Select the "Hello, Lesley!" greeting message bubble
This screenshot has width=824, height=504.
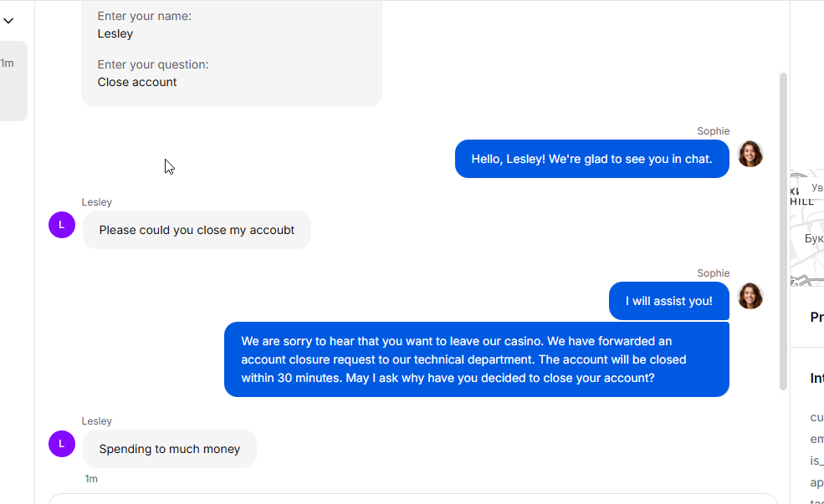(591, 159)
